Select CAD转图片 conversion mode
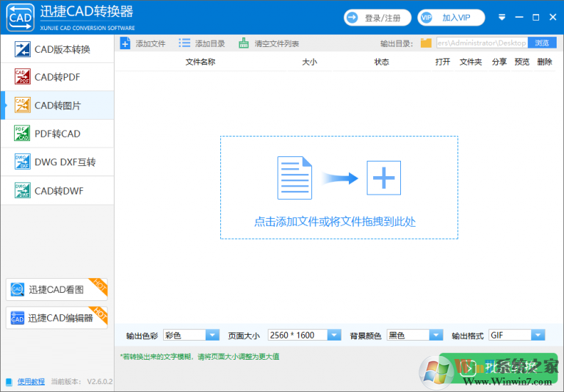This screenshot has height=392, width=564. [x=57, y=106]
